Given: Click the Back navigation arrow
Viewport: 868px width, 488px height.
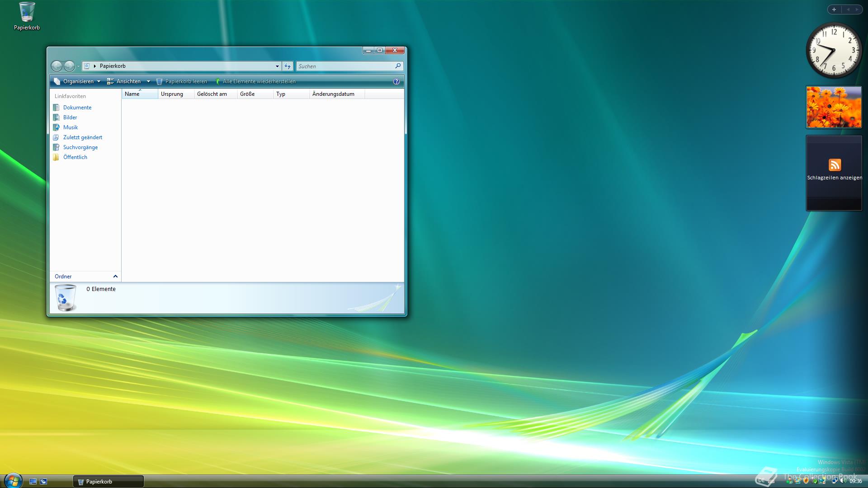Looking at the screenshot, I should point(57,66).
